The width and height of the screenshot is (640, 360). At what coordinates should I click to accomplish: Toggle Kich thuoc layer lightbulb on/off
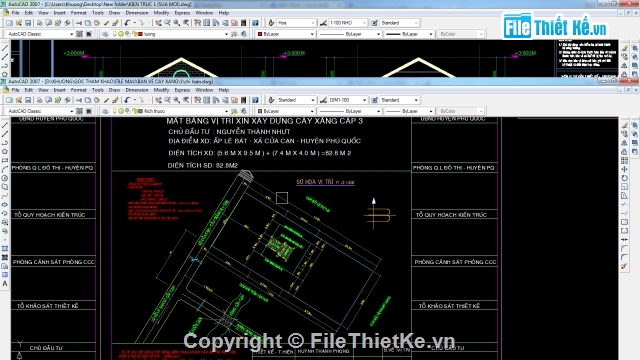tap(115, 111)
